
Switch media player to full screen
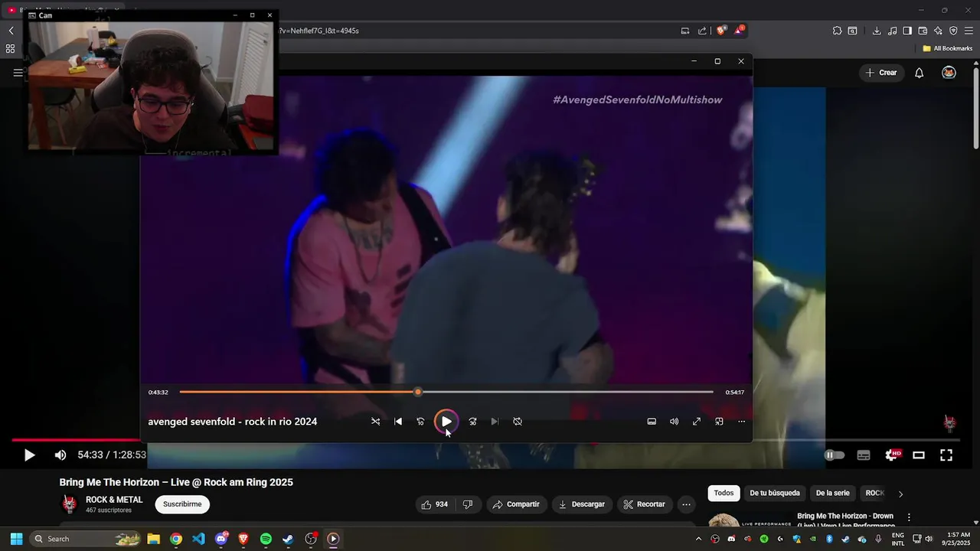click(697, 422)
